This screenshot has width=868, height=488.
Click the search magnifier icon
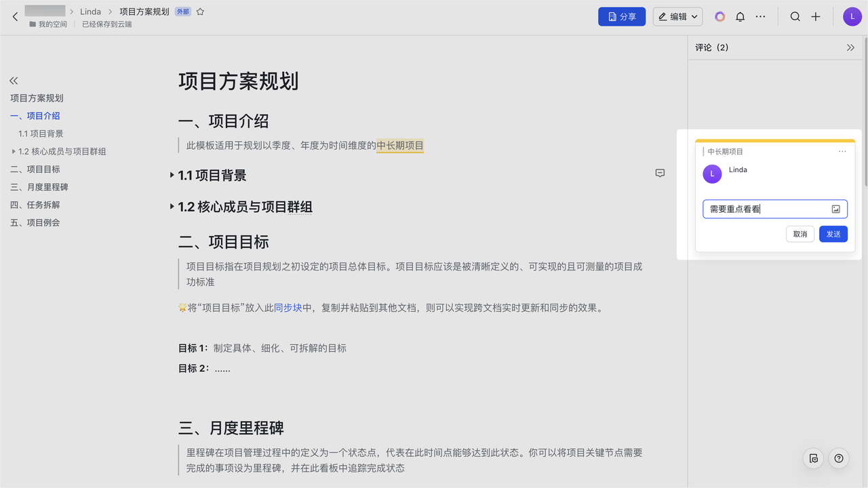[795, 17]
